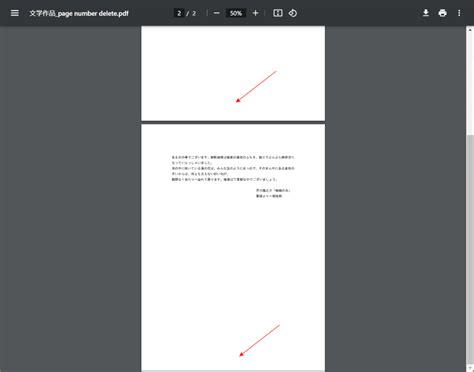Click the current page number field
This screenshot has width=474, height=372.
click(x=179, y=13)
